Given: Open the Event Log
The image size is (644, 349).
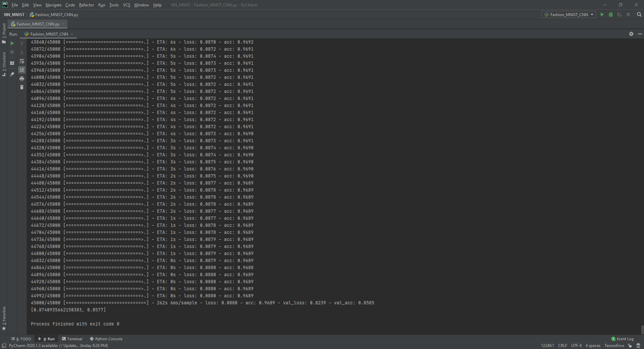Looking at the screenshot, I should 623,339.
